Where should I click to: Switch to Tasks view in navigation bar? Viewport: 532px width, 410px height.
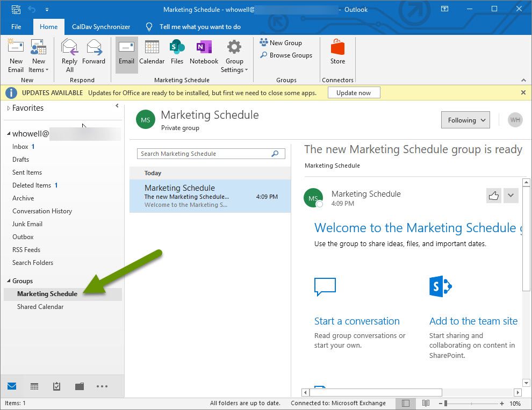click(56, 386)
